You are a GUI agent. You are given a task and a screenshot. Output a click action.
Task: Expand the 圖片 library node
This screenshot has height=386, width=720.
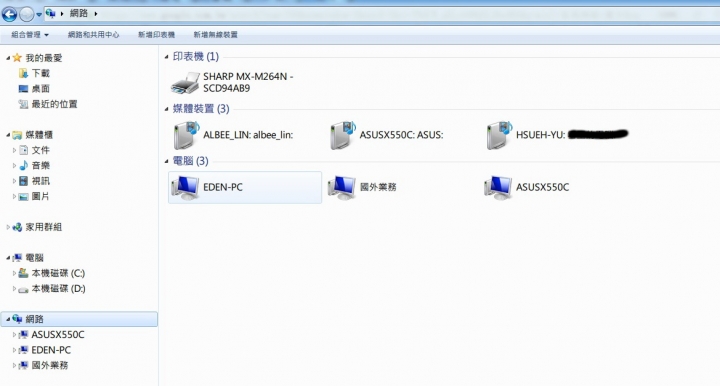(x=14, y=196)
